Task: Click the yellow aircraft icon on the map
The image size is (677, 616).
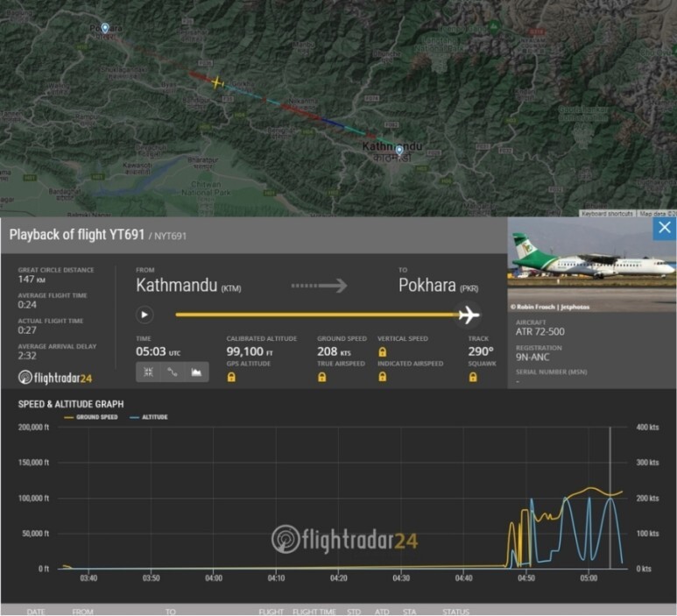Action: (216, 82)
